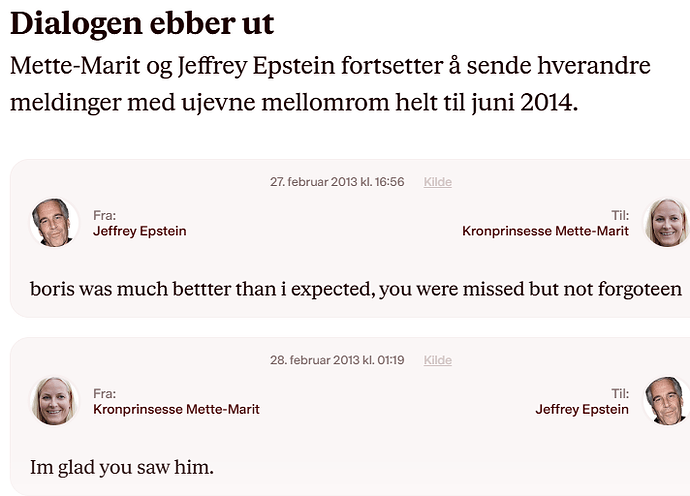The image size is (690, 496).
Task: Open the Kilde link for 28. februar message
Action: click(x=437, y=360)
